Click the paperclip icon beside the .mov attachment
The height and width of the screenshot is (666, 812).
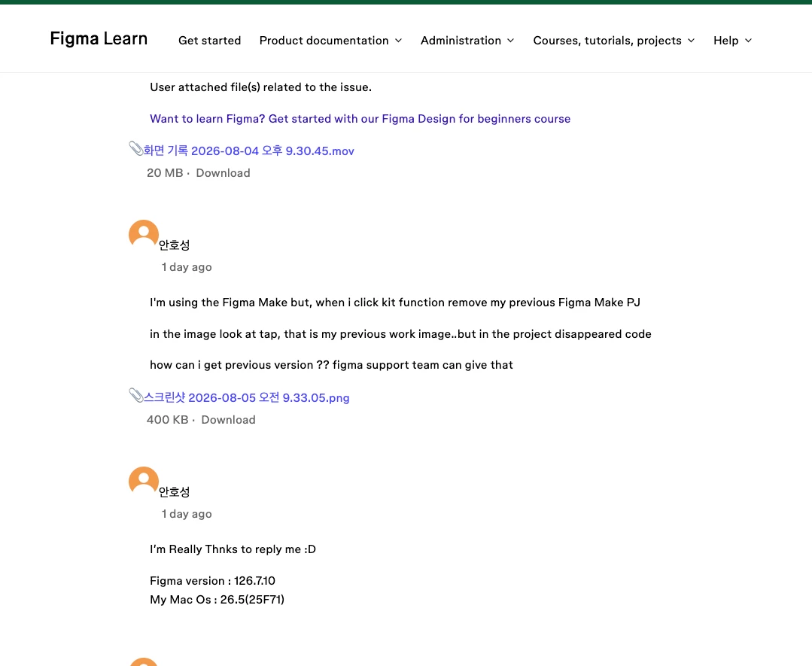click(135, 149)
